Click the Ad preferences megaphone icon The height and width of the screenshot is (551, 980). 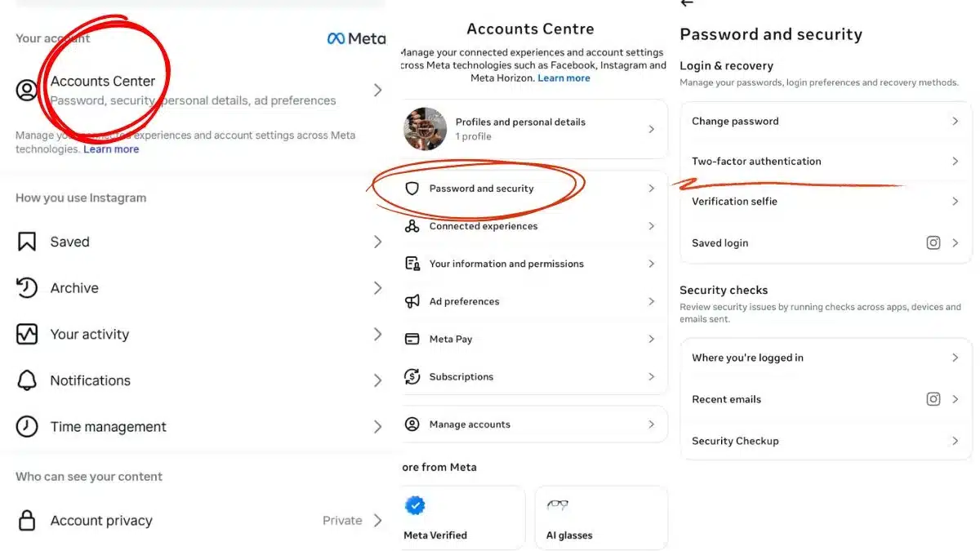[412, 301]
